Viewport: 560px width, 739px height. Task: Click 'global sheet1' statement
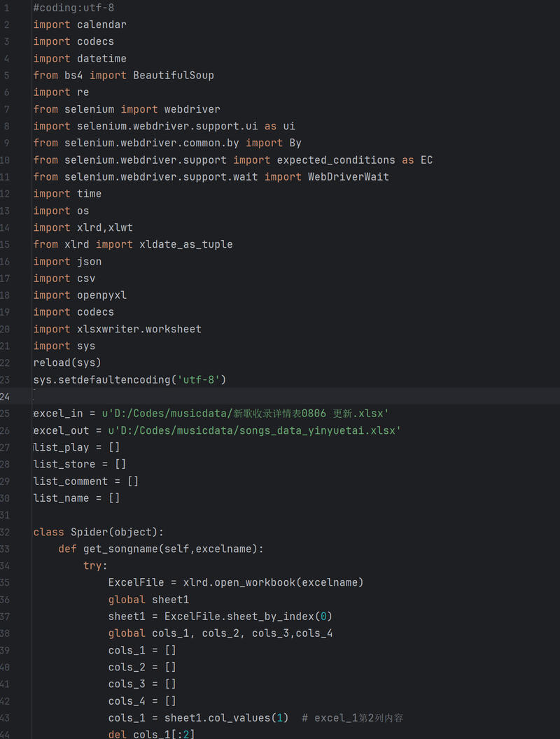pos(148,600)
